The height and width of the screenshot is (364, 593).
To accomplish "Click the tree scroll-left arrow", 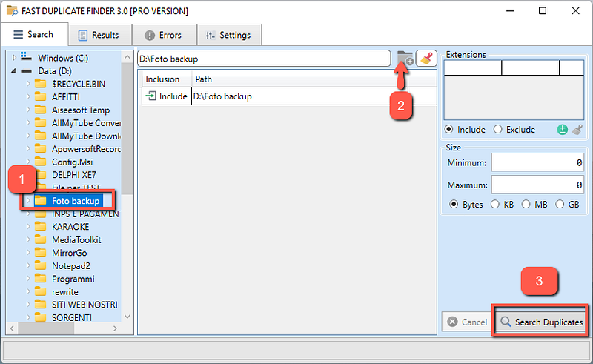I will 12,328.
